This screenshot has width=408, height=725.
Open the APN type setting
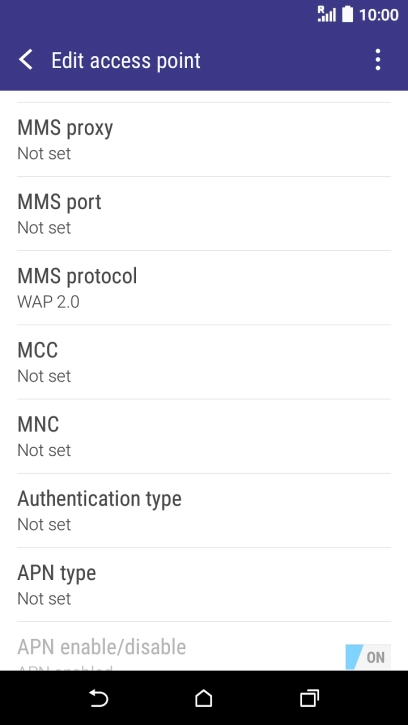click(x=204, y=585)
